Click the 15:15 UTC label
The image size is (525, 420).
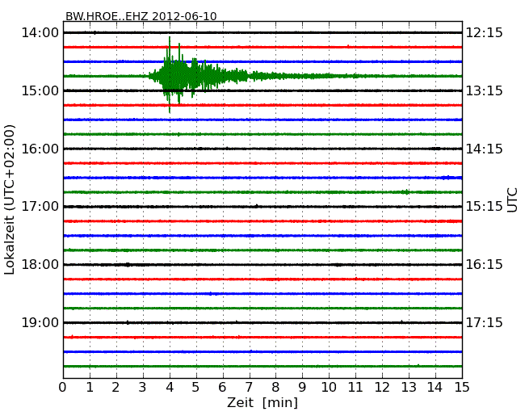point(485,206)
